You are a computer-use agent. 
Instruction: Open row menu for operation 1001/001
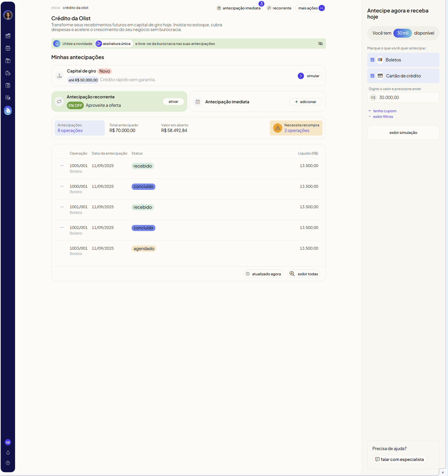tap(62, 207)
